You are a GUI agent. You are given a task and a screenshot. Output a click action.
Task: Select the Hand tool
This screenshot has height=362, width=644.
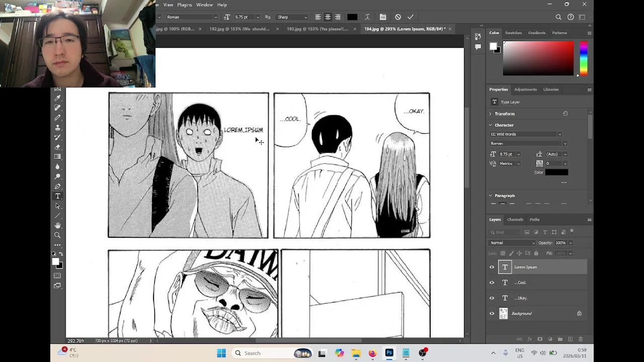(58, 226)
